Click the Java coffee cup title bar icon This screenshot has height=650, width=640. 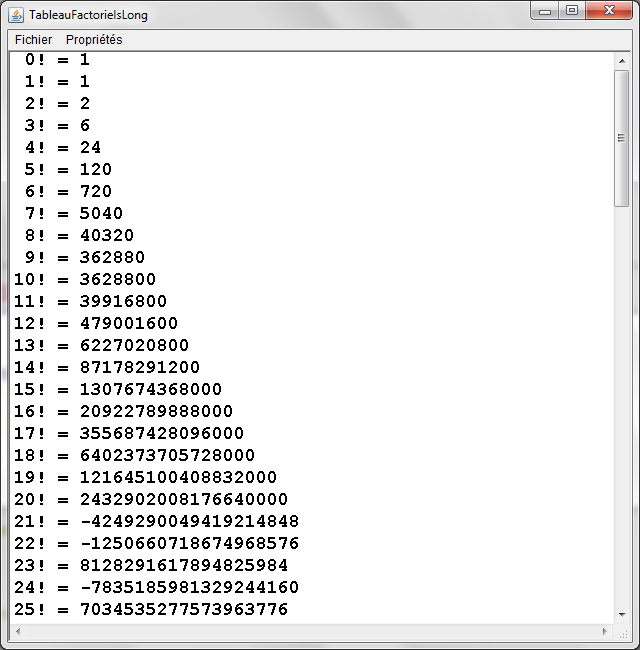16,15
